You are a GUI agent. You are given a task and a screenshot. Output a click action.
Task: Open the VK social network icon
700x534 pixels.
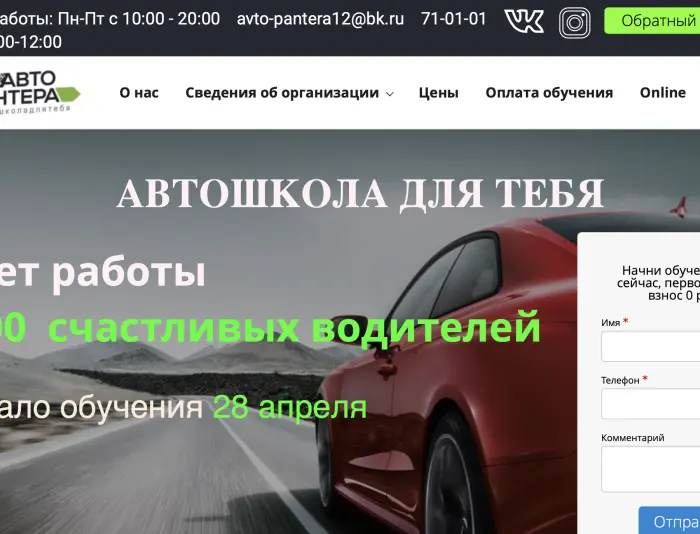[x=524, y=21]
